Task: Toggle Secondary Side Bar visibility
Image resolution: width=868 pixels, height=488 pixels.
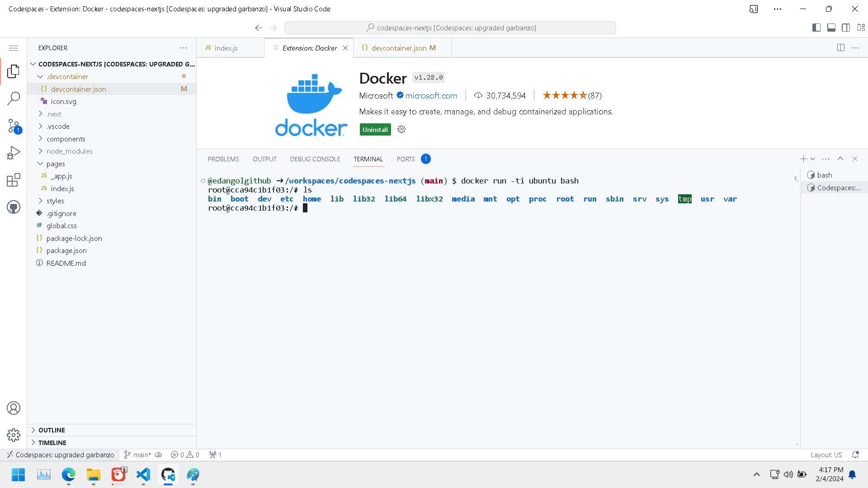Action: point(846,28)
